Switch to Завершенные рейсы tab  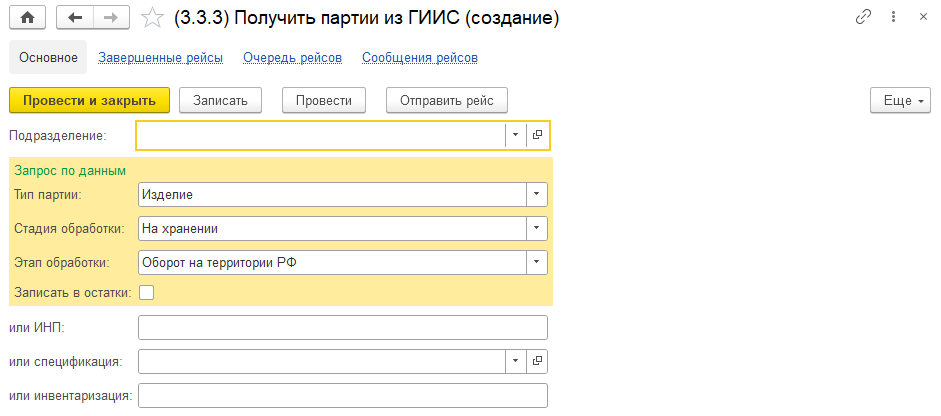pyautogui.click(x=161, y=58)
